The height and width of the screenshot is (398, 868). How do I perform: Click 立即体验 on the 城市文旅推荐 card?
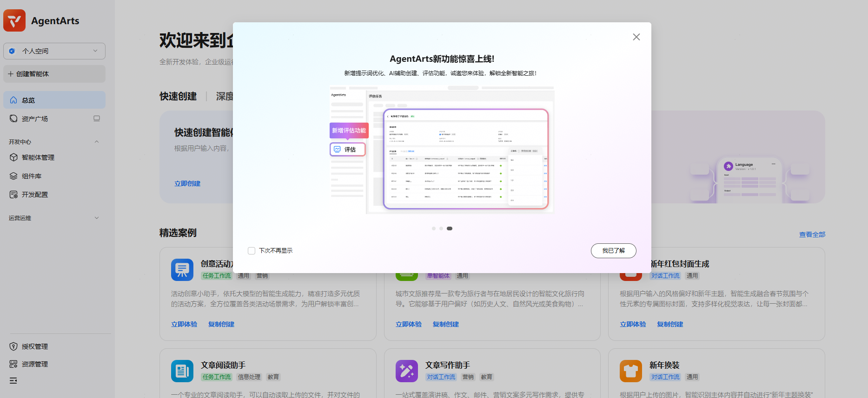point(409,324)
